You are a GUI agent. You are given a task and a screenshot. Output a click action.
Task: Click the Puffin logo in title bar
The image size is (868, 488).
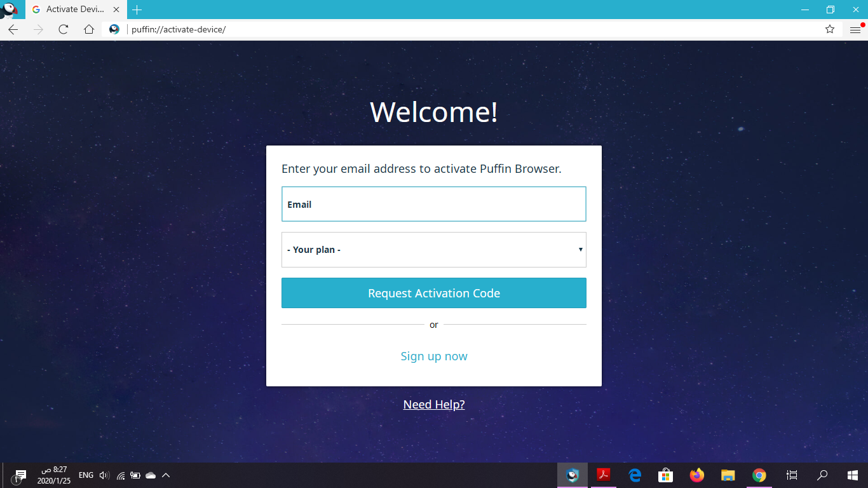click(x=10, y=10)
